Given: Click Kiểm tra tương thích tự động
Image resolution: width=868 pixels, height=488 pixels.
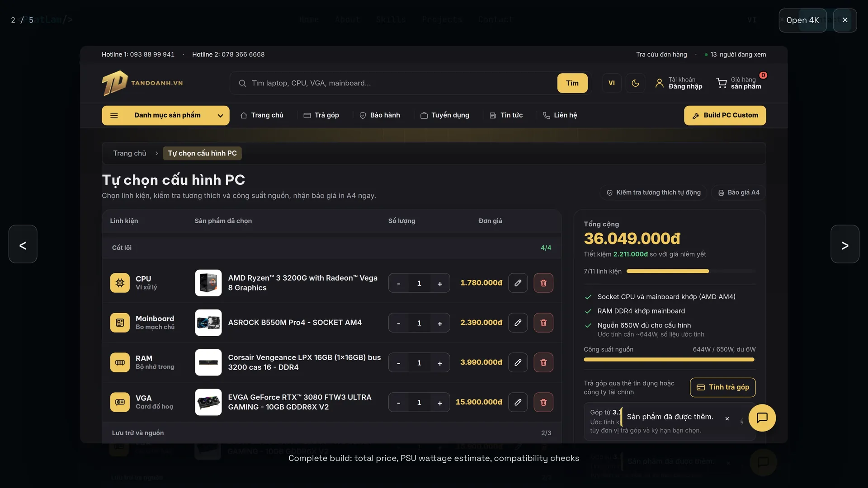Looking at the screenshot, I should 653,192.
